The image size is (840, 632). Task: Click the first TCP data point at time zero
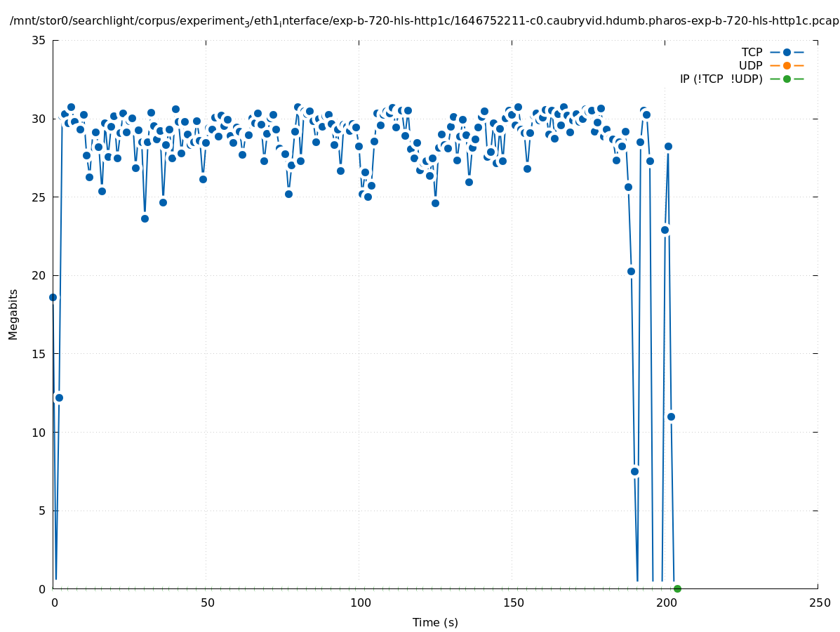(x=53, y=297)
